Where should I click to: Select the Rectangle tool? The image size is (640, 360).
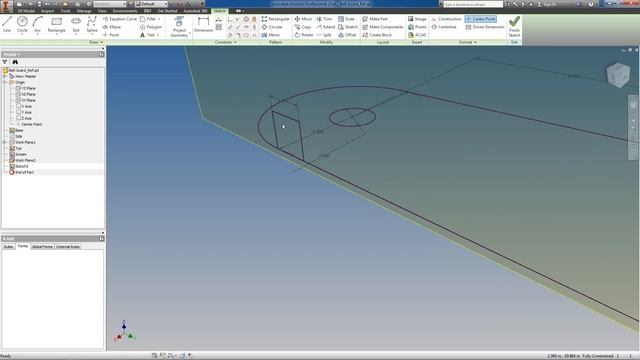tap(56, 24)
